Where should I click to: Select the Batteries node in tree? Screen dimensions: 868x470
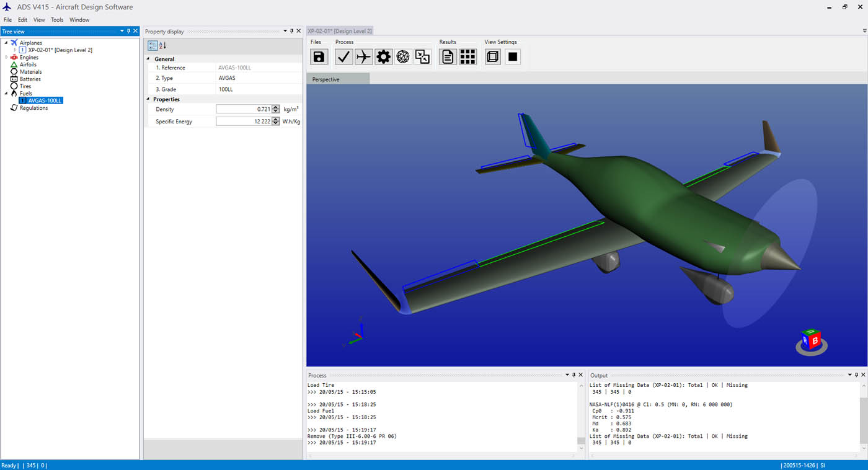pos(30,79)
